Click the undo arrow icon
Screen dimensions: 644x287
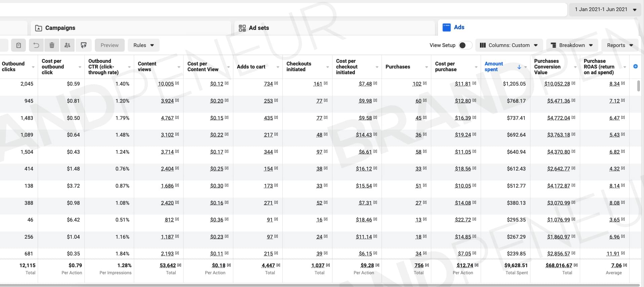point(36,45)
